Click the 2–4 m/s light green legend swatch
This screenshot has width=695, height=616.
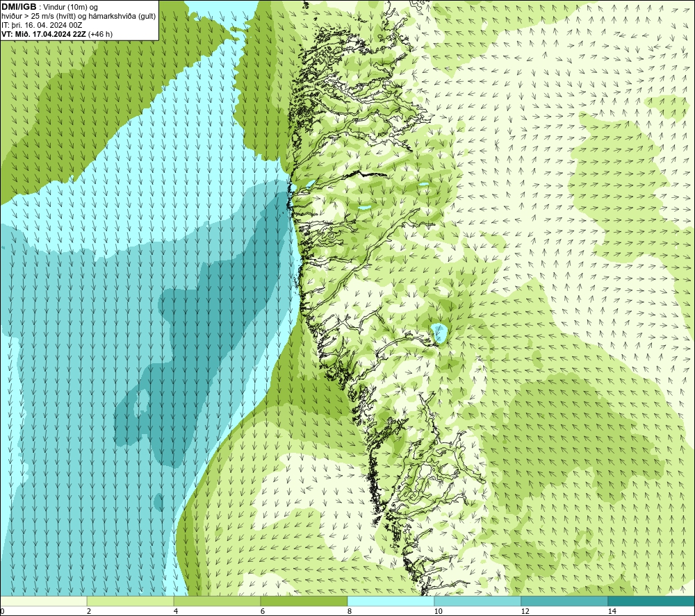131,601
